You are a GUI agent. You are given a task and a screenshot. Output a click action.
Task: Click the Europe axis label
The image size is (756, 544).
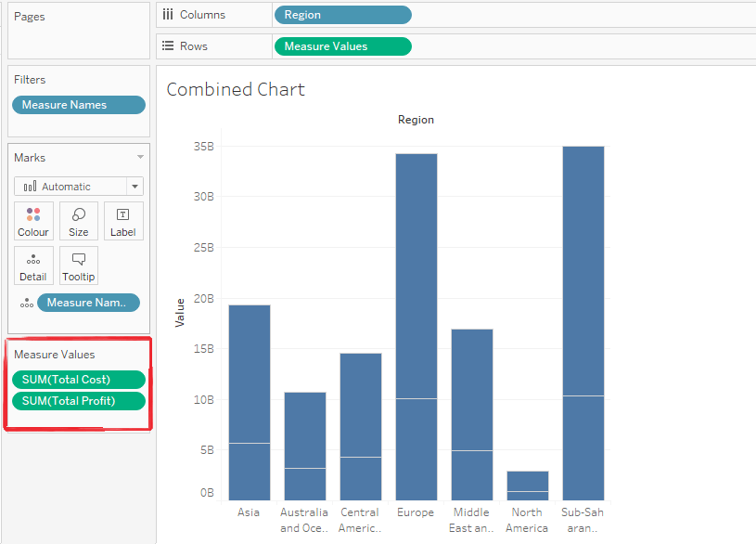tap(416, 512)
